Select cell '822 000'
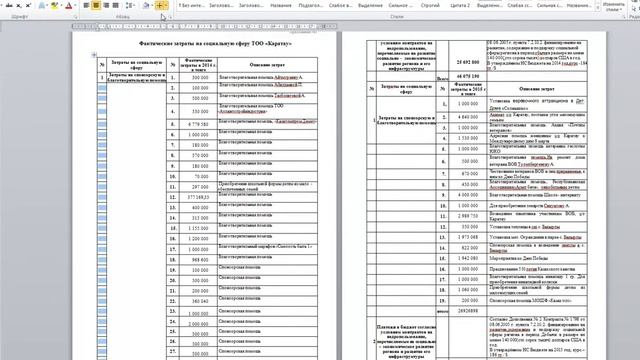The image size is (640, 360). coord(468,248)
